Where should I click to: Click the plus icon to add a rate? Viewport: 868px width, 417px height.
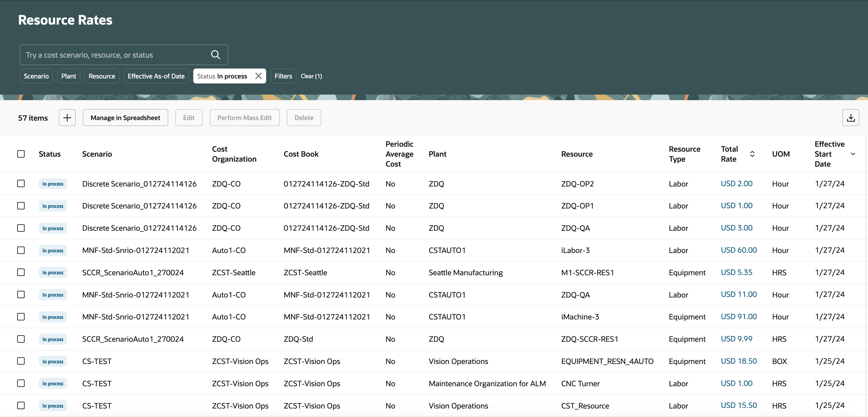67,117
